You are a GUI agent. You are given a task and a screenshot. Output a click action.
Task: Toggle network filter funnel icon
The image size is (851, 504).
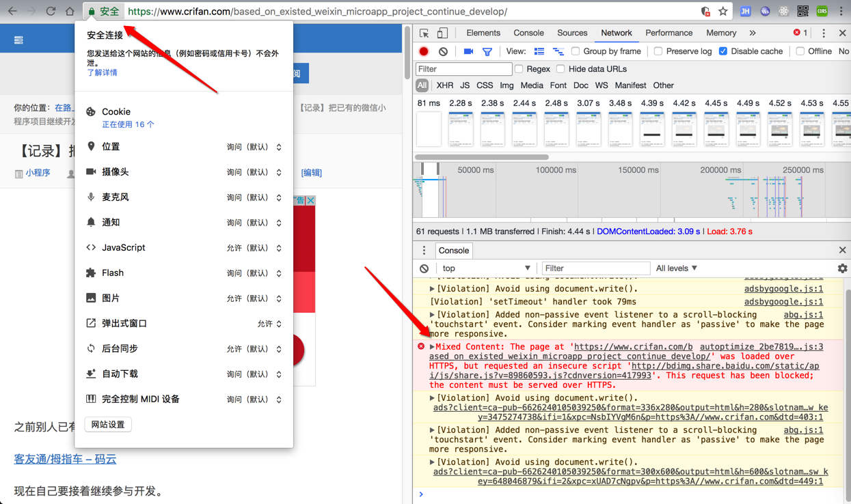487,51
